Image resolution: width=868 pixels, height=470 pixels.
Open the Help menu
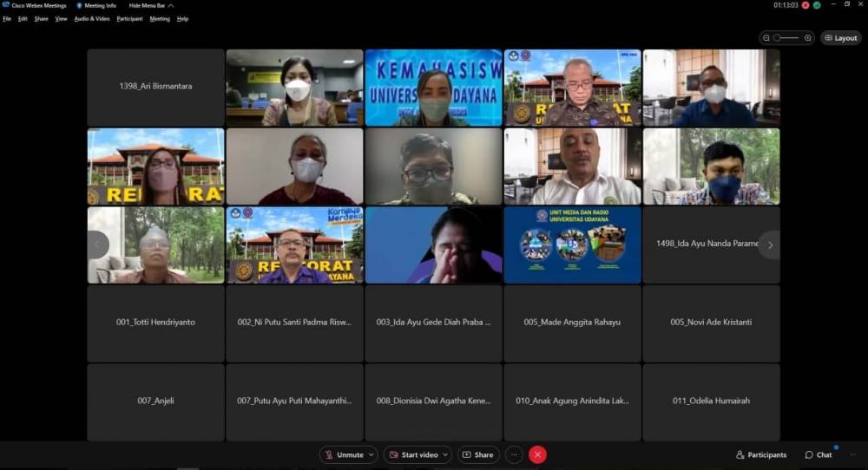tap(182, 19)
